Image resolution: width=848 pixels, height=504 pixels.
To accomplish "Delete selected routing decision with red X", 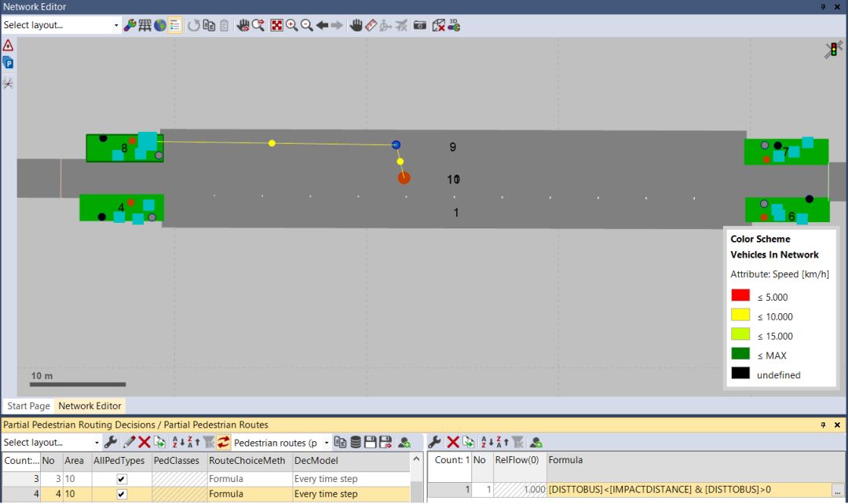I will point(144,443).
